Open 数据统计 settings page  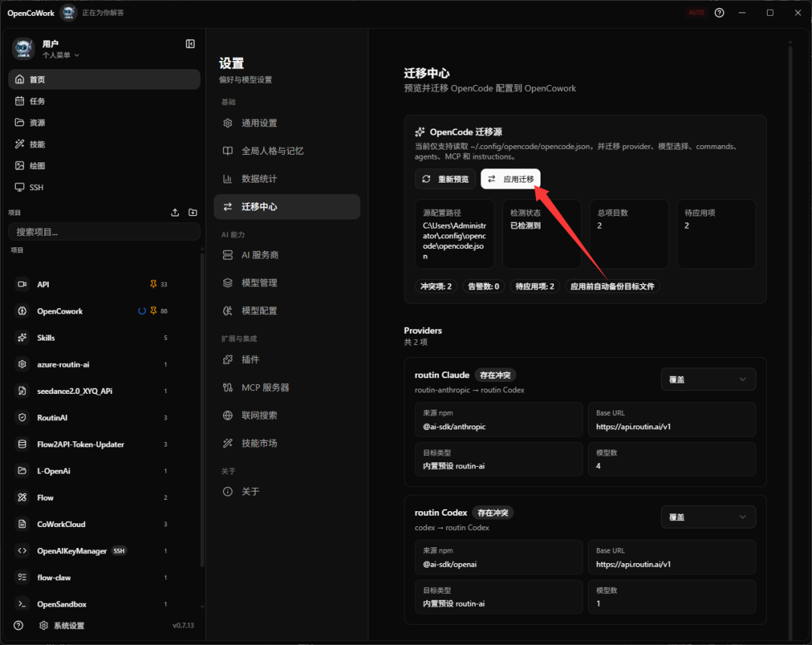coord(287,179)
